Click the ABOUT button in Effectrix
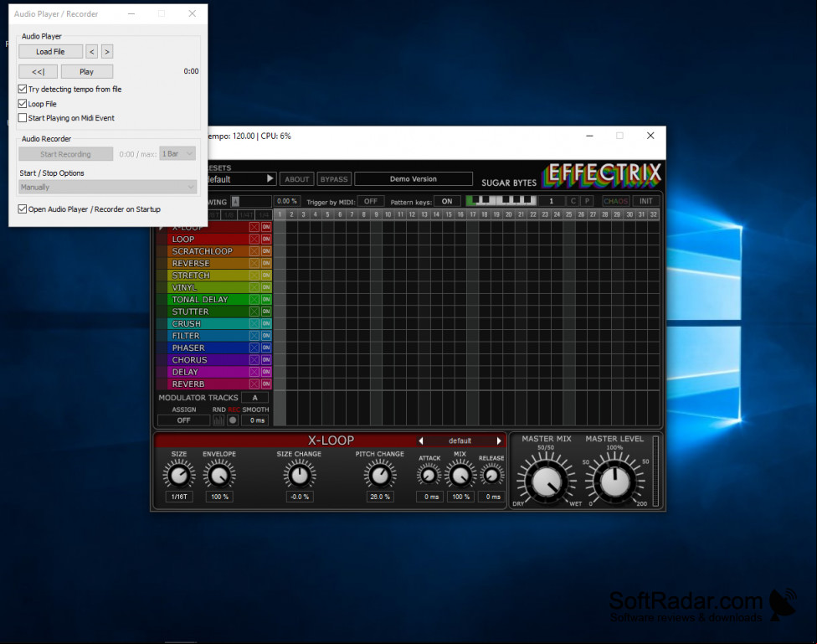Image resolution: width=817 pixels, height=644 pixels. click(297, 179)
